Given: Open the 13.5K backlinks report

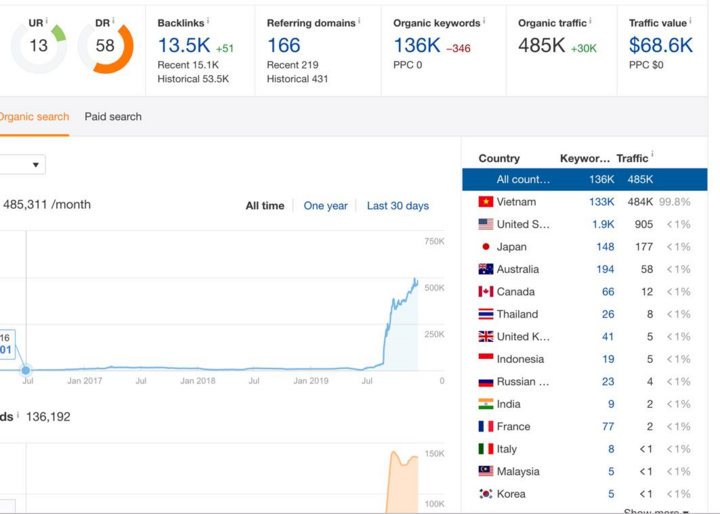Looking at the screenshot, I should tap(184, 45).
